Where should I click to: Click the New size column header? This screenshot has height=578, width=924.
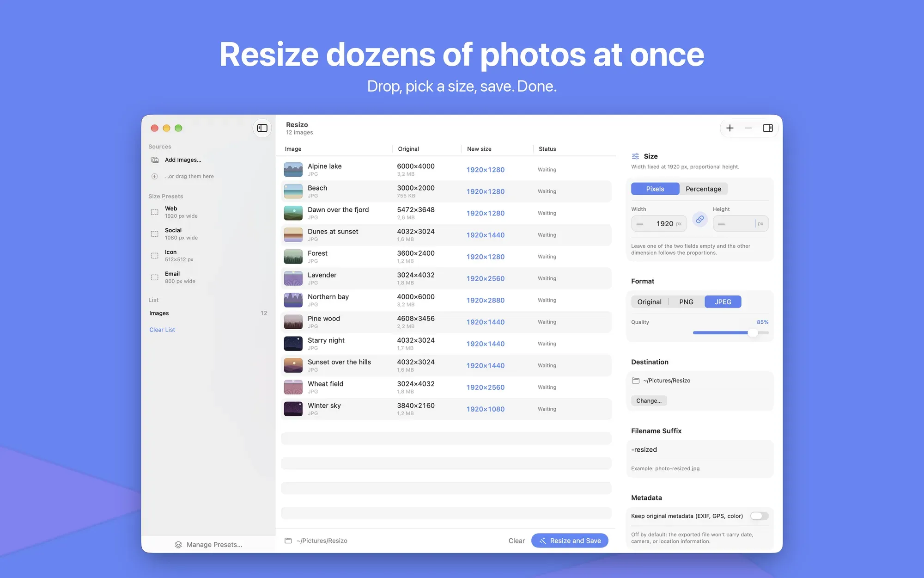[x=479, y=149]
